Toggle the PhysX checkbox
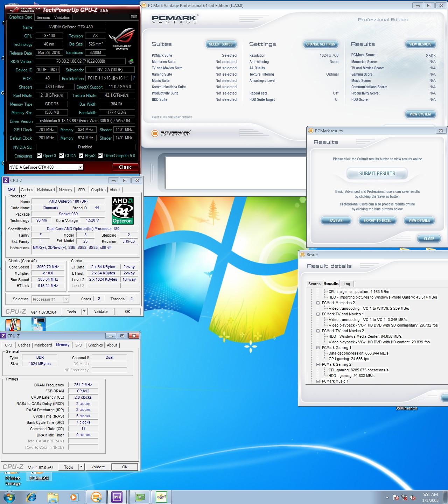The height and width of the screenshot is (504, 448). [x=81, y=156]
